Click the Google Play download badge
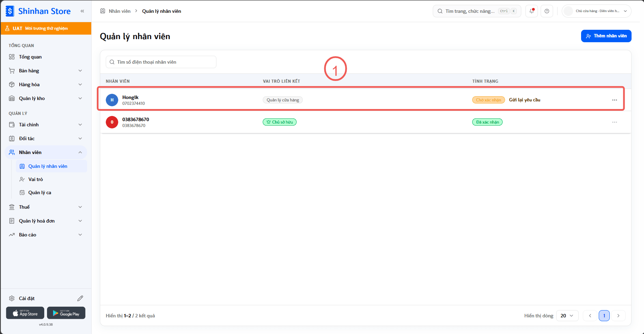Viewport: 644px width, 334px height. coord(66,313)
